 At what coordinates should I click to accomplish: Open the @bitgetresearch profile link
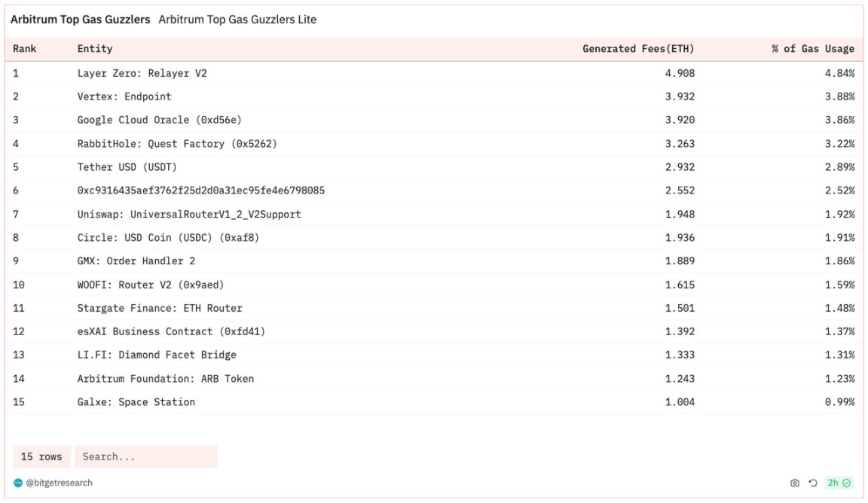[59, 483]
